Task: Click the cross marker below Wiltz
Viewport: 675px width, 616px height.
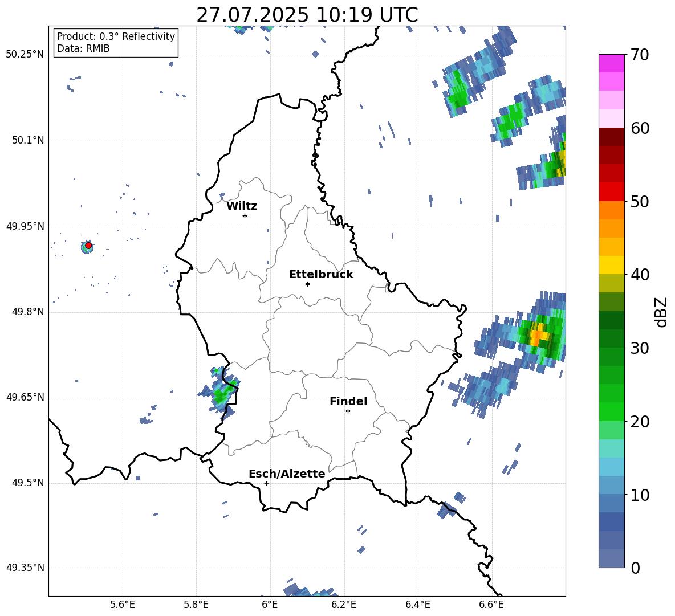Action: coord(245,215)
